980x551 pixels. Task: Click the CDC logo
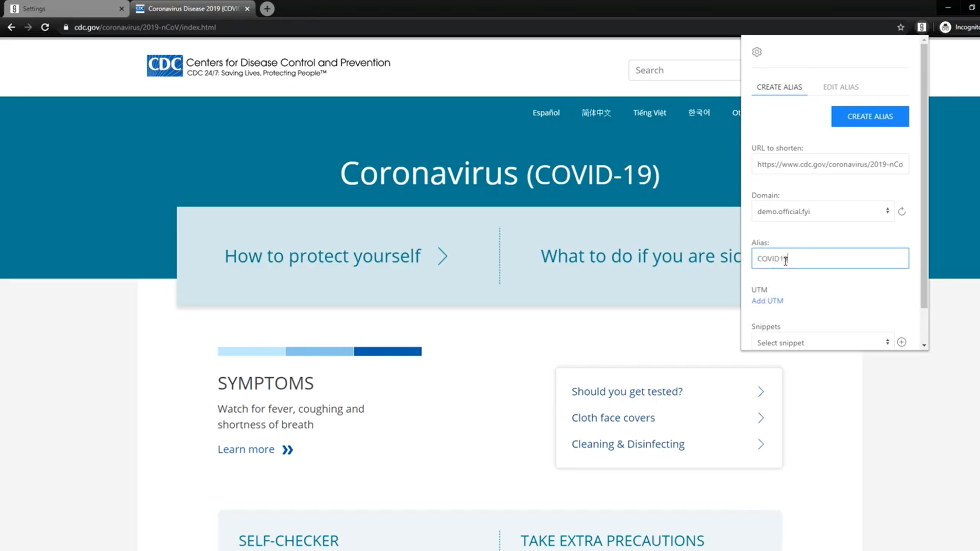click(164, 66)
